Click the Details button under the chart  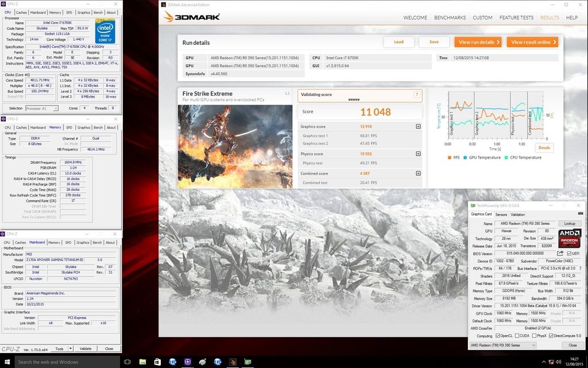pyautogui.click(x=544, y=148)
